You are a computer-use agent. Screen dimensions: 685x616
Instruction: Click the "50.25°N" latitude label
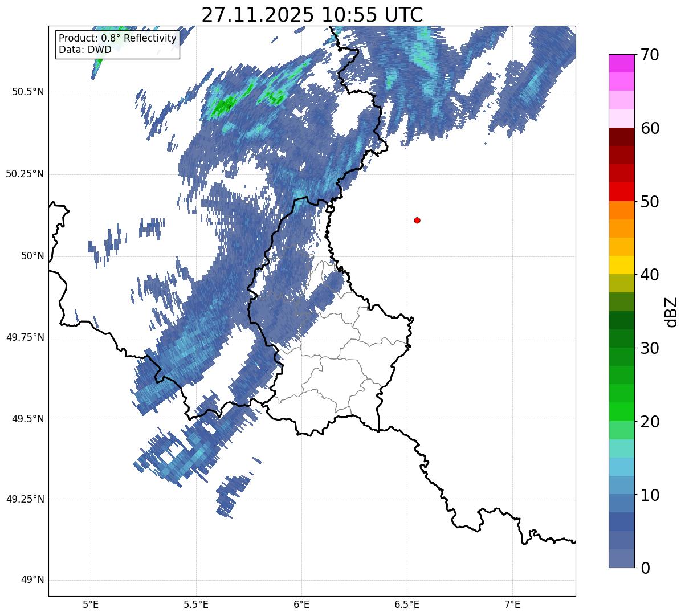25,174
